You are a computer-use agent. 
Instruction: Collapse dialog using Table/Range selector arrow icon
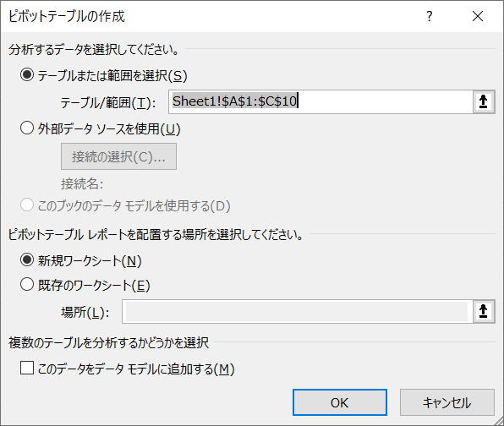tap(484, 101)
